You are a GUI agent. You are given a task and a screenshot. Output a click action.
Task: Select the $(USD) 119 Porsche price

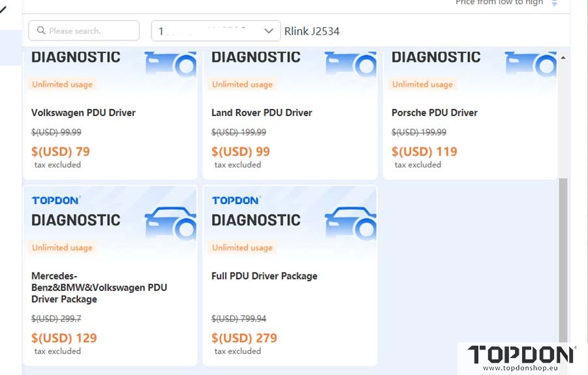(x=424, y=151)
